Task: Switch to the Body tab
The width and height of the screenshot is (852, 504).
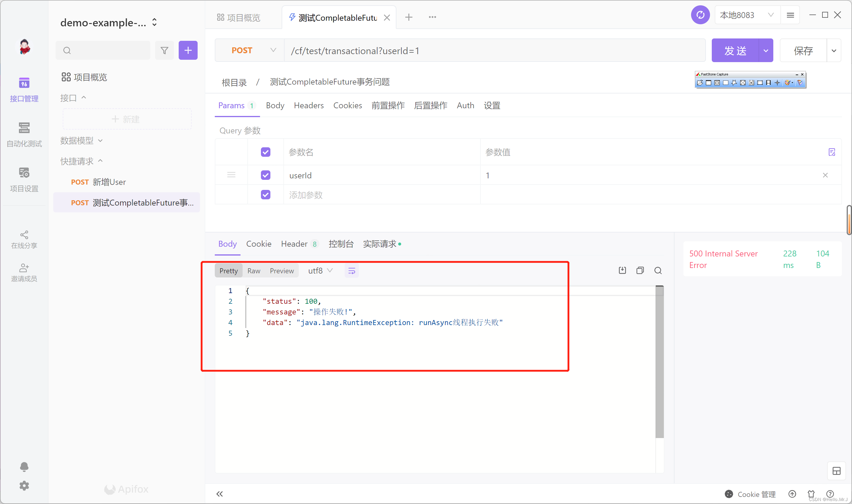Action: click(275, 105)
